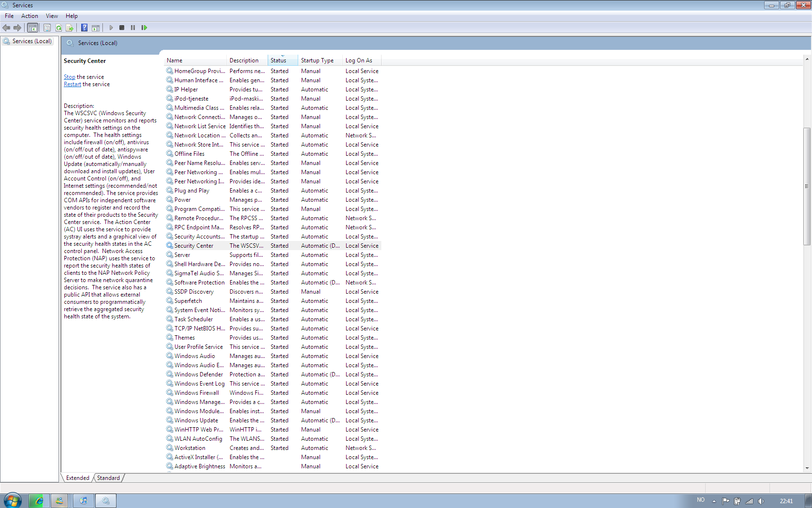This screenshot has height=508, width=812.
Task: Click the gear icon beside Windows Firewall
Action: [x=170, y=393]
